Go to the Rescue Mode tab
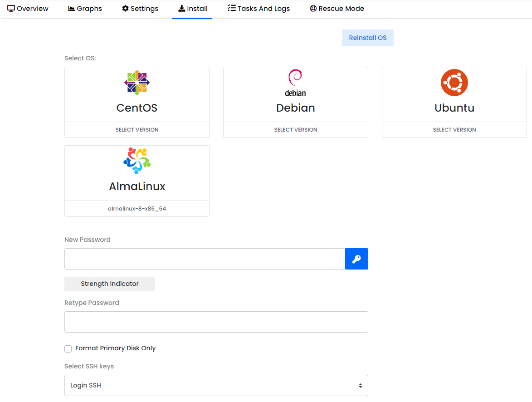Screen dimensions: 532x402 (x=337, y=9)
